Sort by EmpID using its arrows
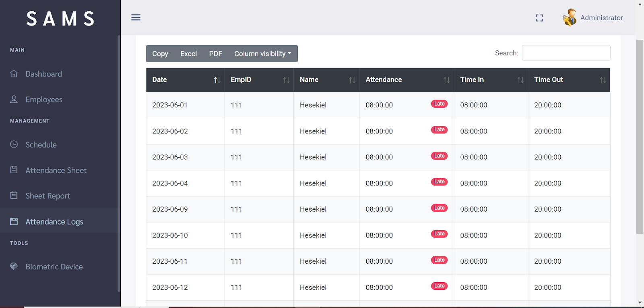 [286, 80]
